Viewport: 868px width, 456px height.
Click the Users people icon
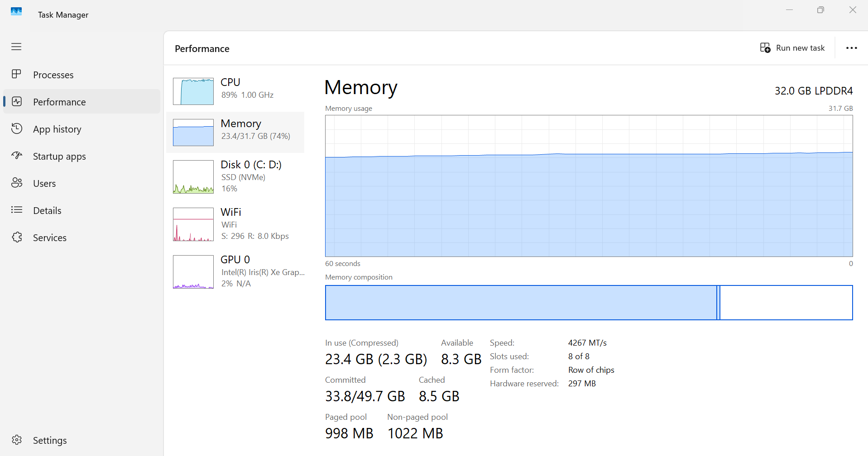point(17,183)
